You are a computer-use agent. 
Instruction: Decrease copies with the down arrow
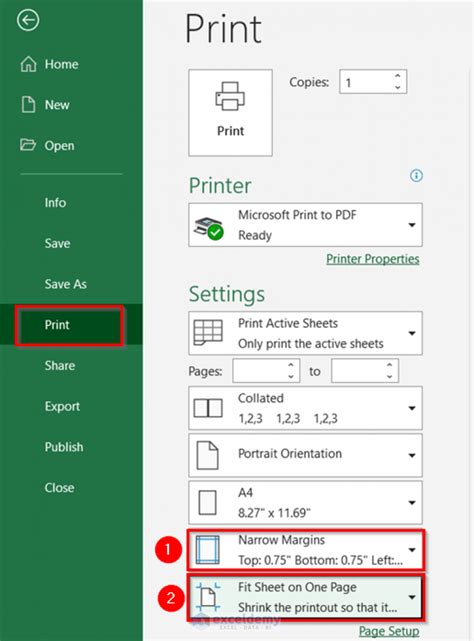[x=398, y=87]
